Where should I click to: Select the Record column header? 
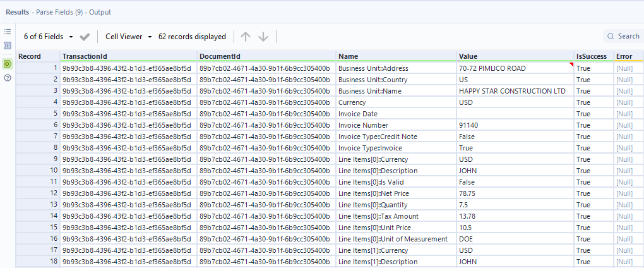[x=38, y=56]
